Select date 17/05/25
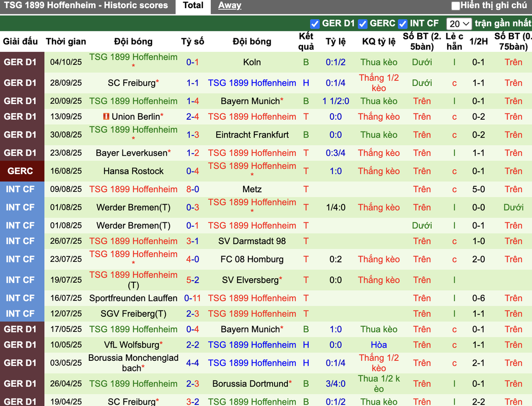 coord(66,329)
